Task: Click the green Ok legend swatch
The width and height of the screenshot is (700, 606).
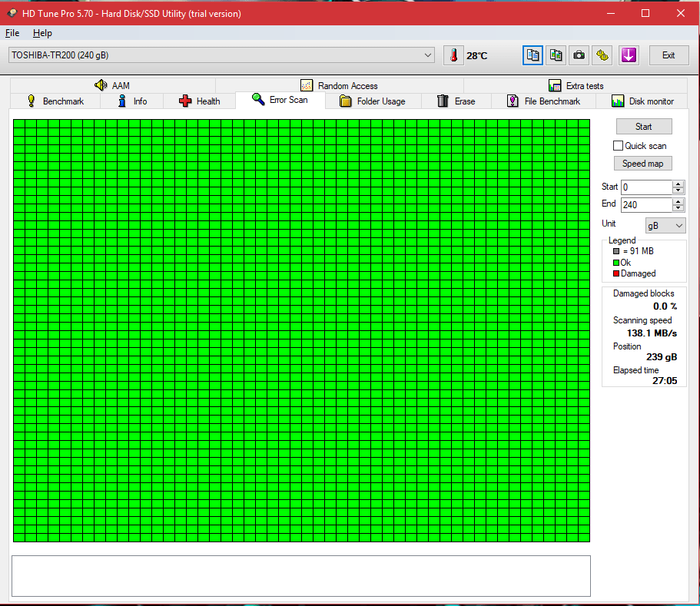Action: click(616, 263)
